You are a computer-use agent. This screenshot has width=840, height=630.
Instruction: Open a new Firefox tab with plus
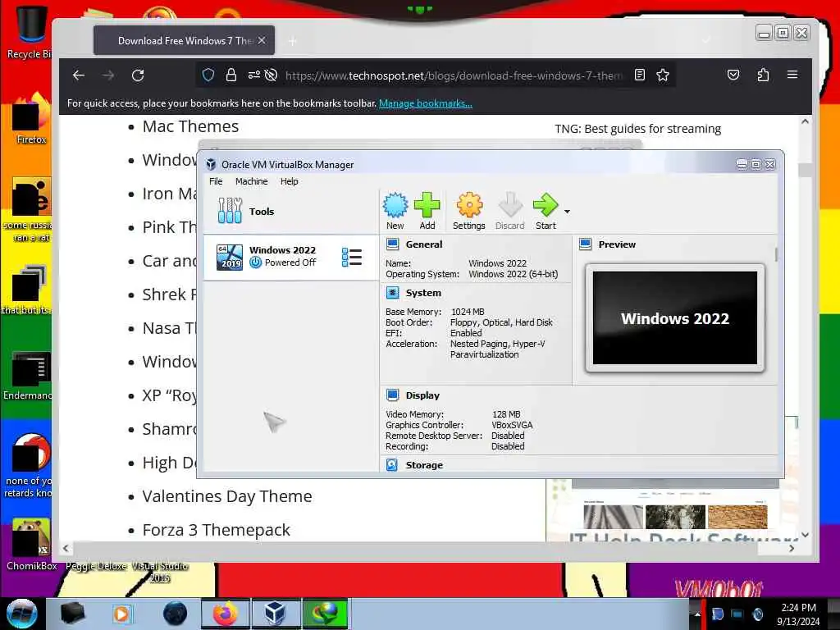[293, 41]
